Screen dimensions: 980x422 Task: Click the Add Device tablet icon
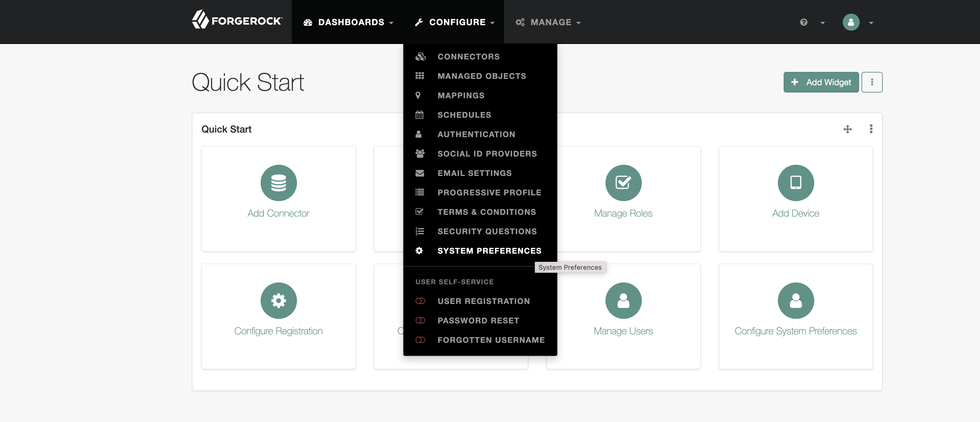795,183
